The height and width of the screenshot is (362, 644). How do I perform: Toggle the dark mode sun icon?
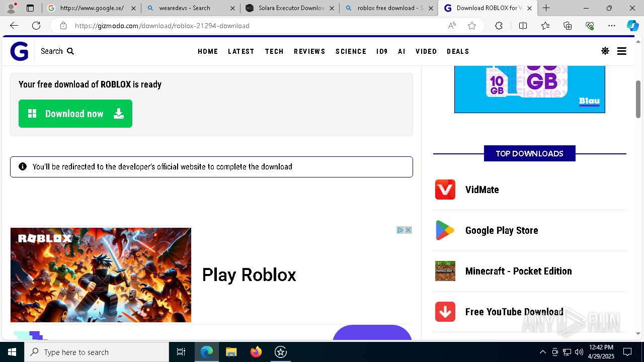605,51
